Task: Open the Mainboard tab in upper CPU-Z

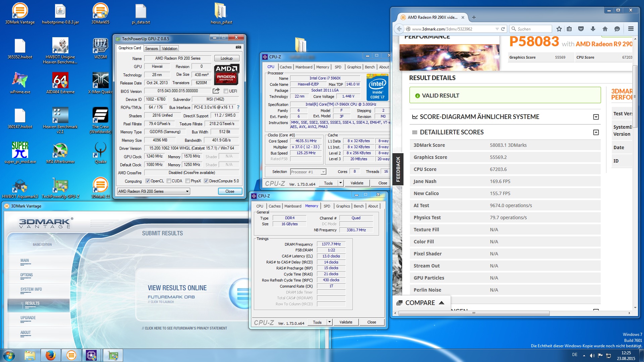Action: (x=304, y=67)
